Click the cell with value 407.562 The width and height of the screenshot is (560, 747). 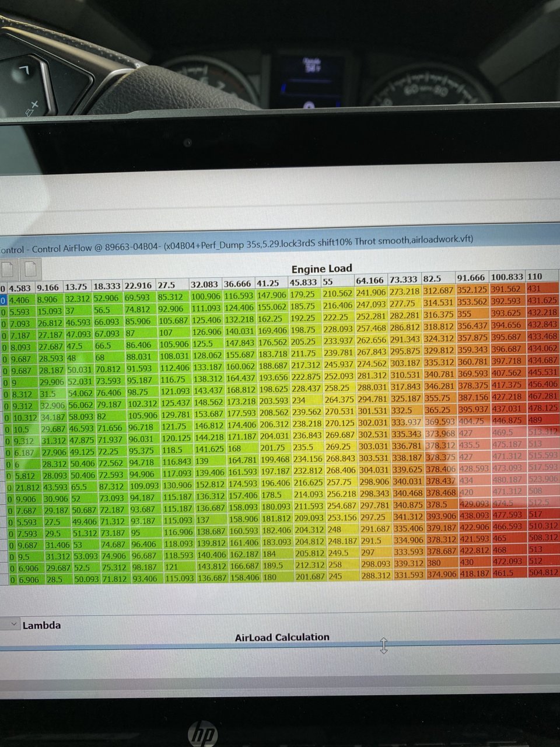tap(508, 372)
